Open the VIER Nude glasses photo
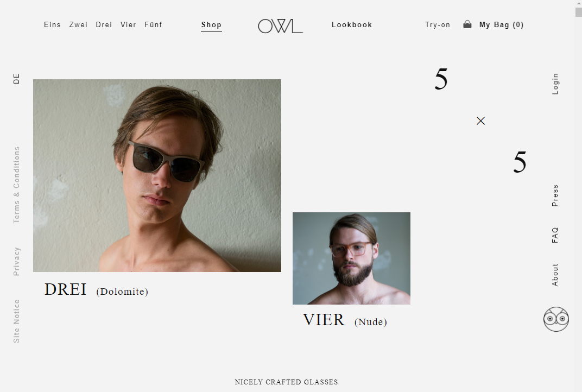This screenshot has width=582, height=392. [351, 258]
